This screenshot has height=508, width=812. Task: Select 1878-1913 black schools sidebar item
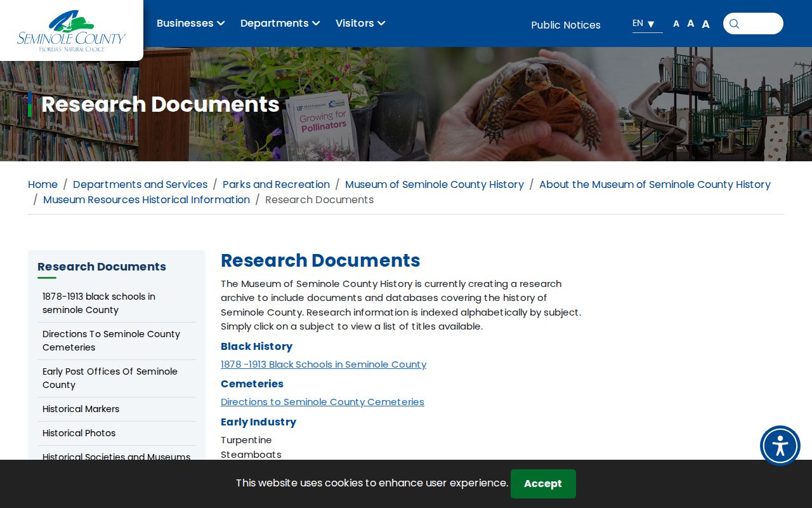click(117, 304)
